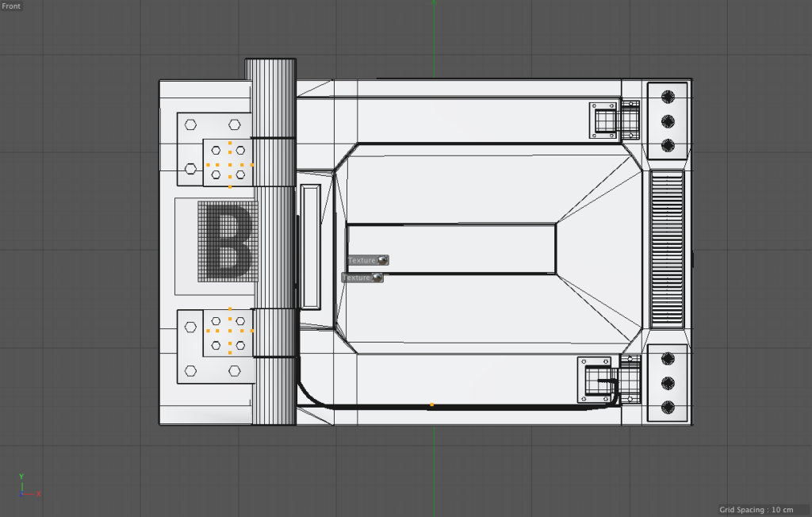This screenshot has height=517, width=812.
Task: Select center orange point of upper hinge
Action: point(230,165)
